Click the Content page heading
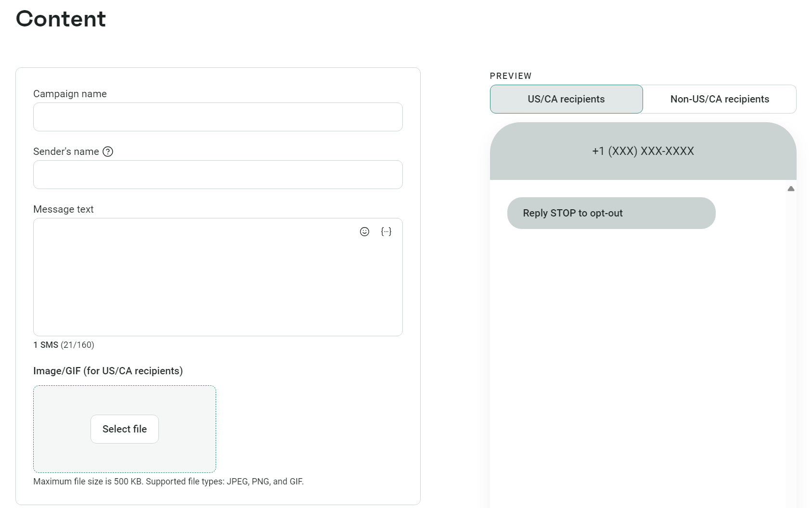 (x=61, y=19)
